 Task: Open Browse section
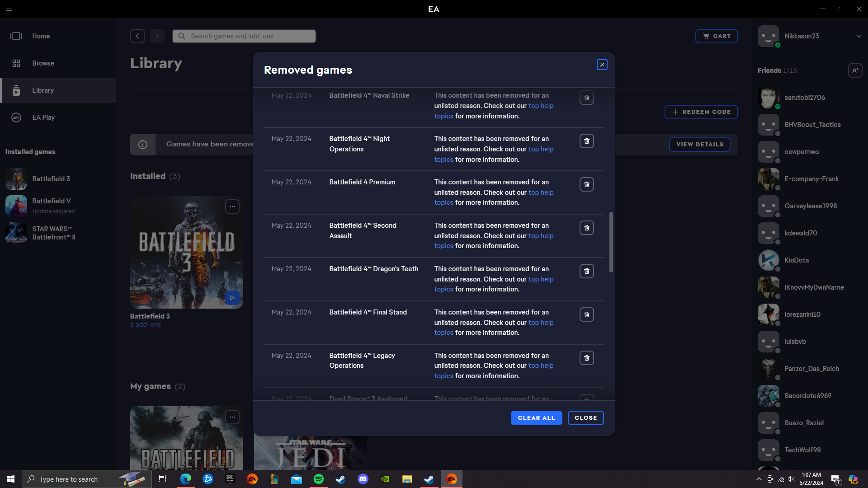pyautogui.click(x=58, y=63)
